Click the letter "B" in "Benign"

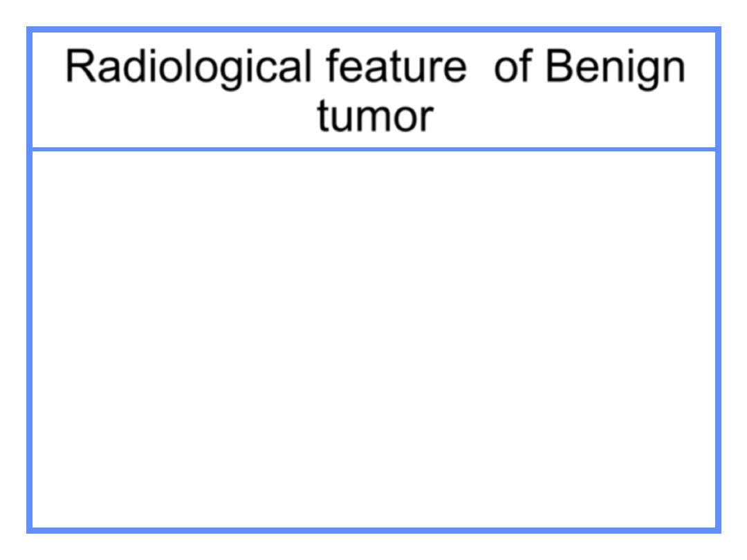point(558,66)
